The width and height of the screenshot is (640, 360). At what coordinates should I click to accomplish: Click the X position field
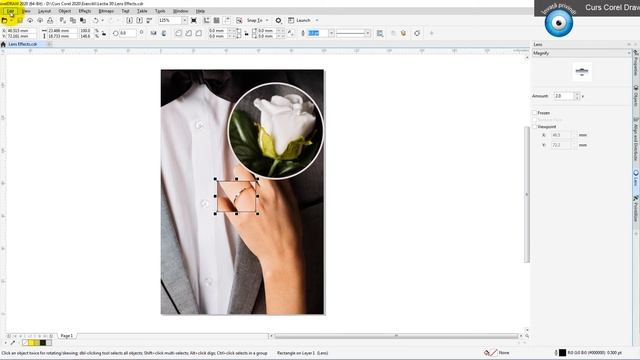coord(21,31)
